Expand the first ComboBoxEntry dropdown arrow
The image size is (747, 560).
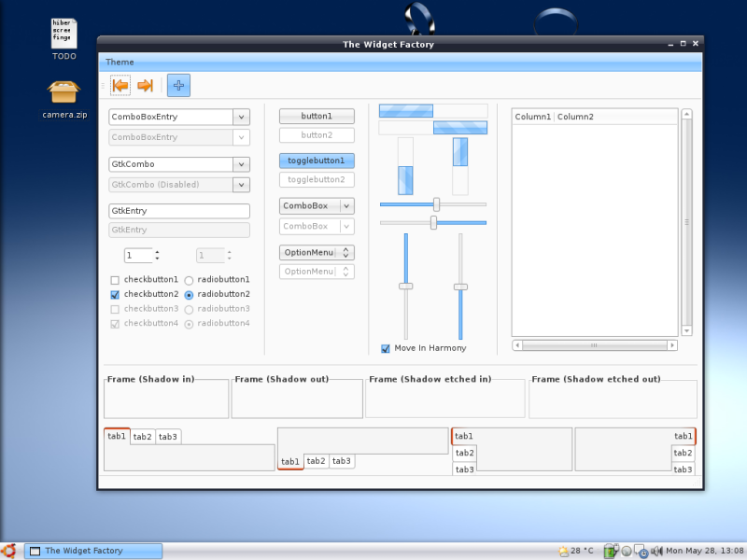click(x=241, y=117)
